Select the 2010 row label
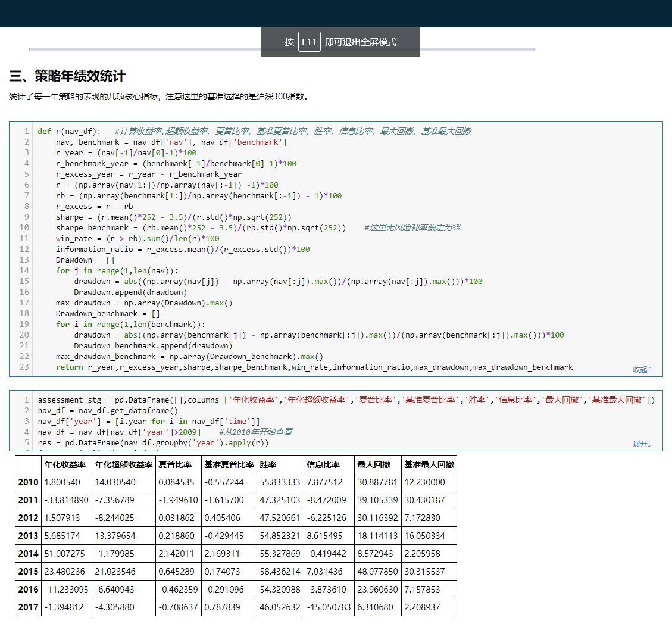Image resolution: width=672 pixels, height=633 pixels. tap(29, 482)
